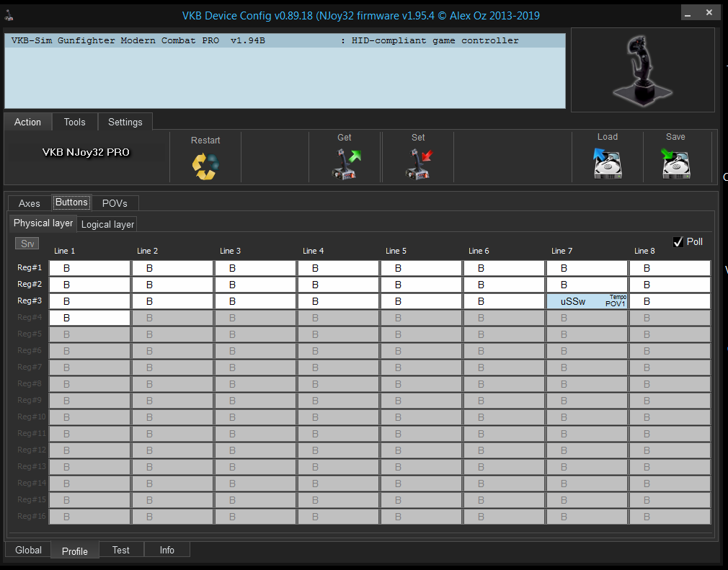Select the VKB-Sim Gunfighter device entry

pyautogui.click(x=285, y=41)
